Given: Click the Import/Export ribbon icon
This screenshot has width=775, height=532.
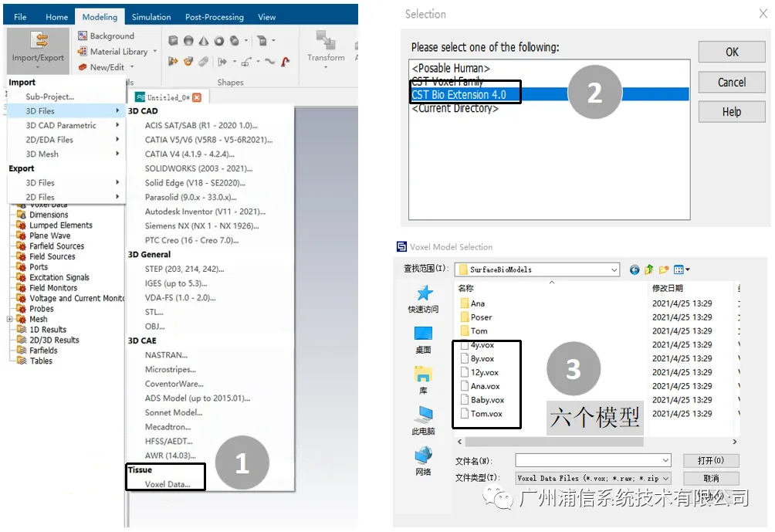Looking at the screenshot, I should [39, 41].
